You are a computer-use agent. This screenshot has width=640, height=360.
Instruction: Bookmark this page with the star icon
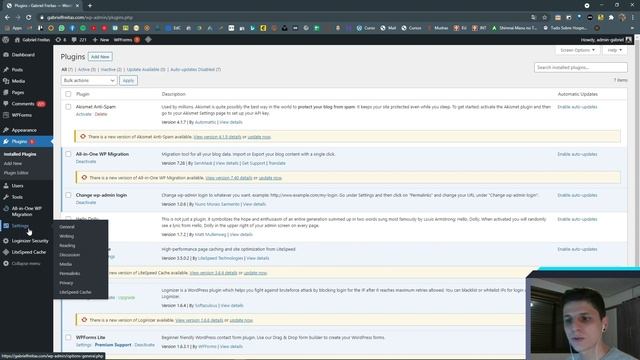544,18
